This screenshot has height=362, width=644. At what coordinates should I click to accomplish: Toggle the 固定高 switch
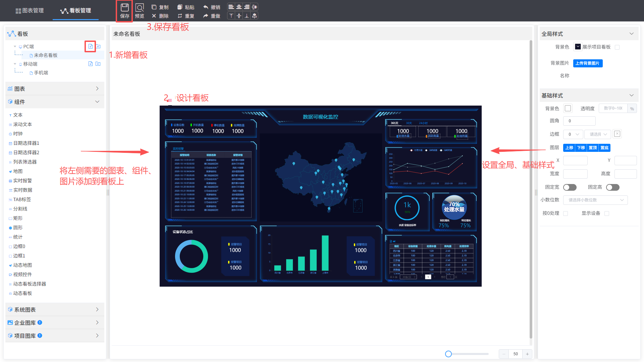click(612, 187)
